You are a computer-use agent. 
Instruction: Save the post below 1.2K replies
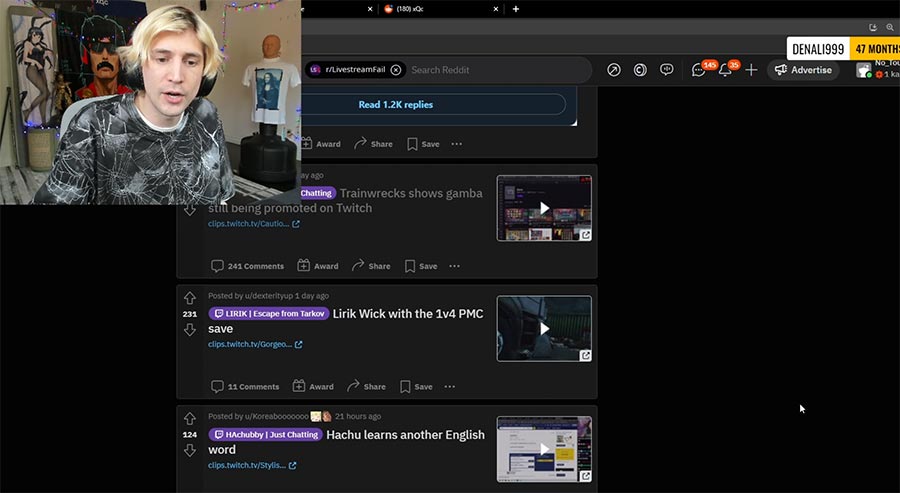click(423, 144)
